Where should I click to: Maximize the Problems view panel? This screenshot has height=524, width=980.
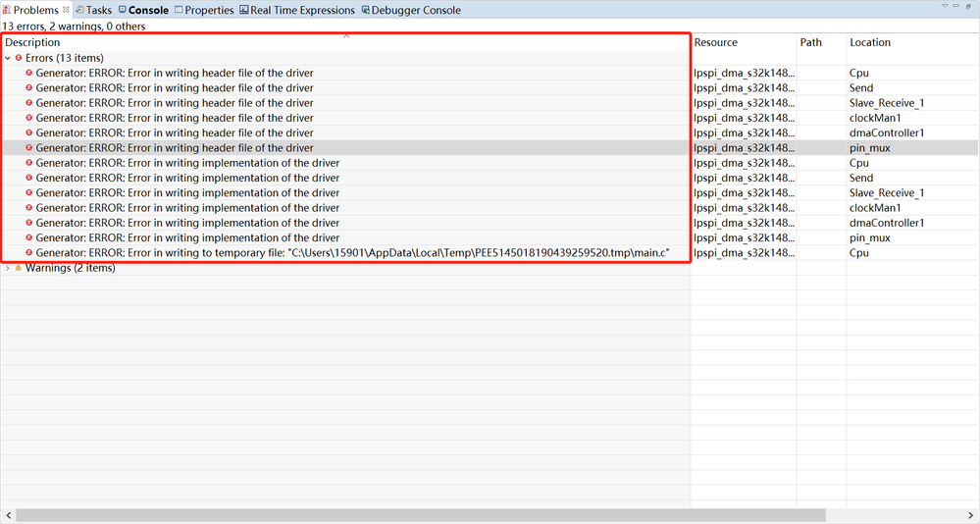968,6
